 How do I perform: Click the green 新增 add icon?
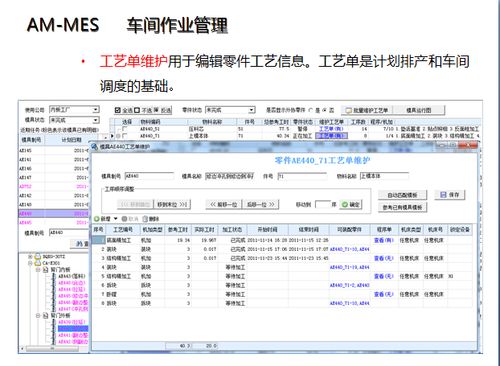click(97, 219)
